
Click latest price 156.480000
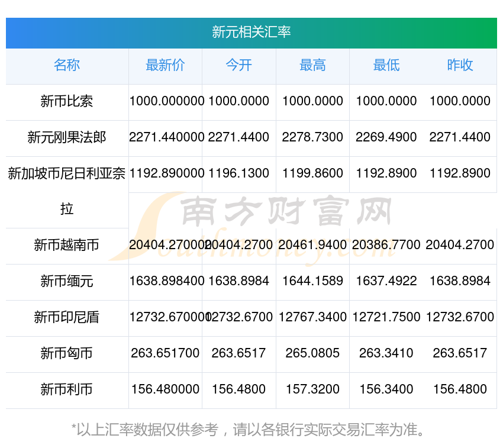[165, 389]
